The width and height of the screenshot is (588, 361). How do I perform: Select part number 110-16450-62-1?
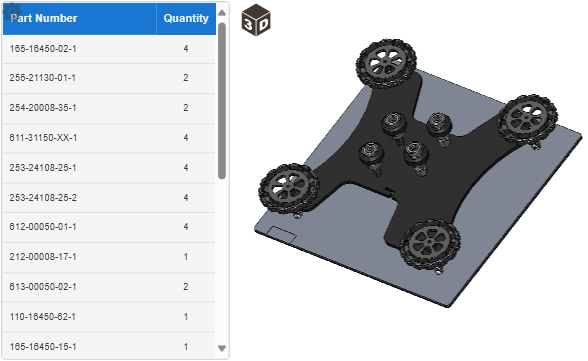(43, 317)
